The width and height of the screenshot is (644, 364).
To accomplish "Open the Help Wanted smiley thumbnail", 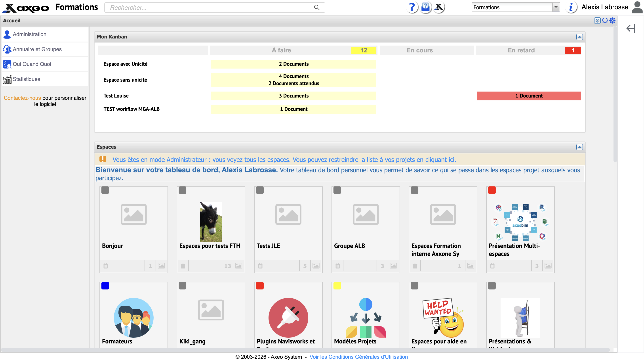I will coord(443,318).
